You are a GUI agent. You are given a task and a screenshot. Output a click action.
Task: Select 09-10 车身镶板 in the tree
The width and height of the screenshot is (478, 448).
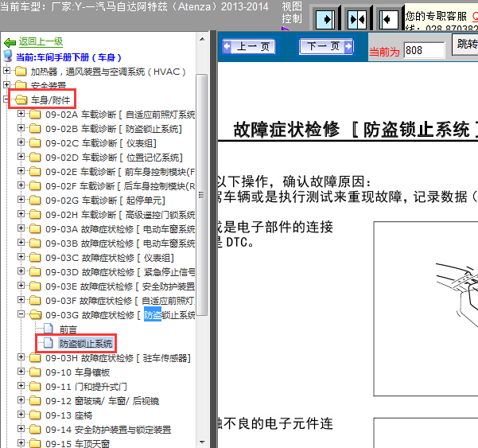pos(77,372)
